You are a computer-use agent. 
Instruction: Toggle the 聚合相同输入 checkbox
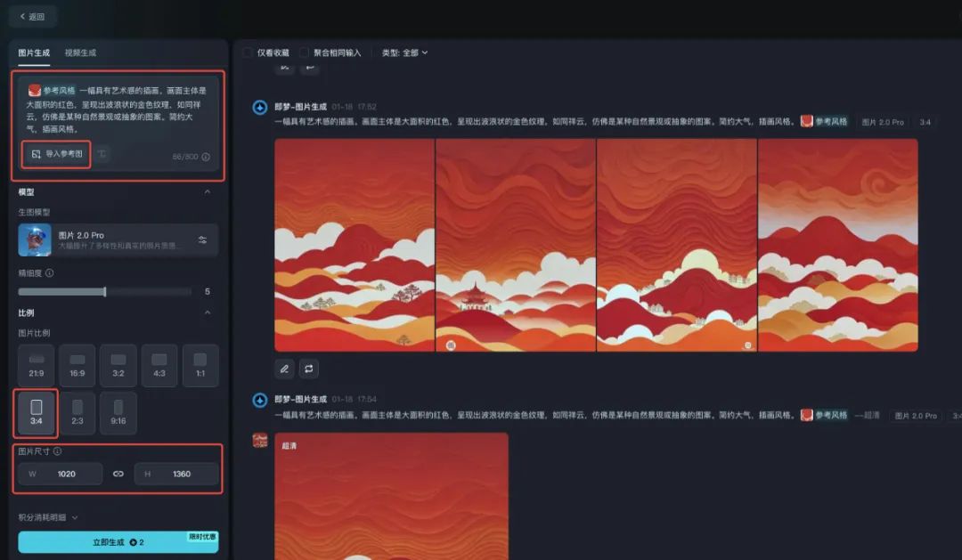[x=305, y=53]
